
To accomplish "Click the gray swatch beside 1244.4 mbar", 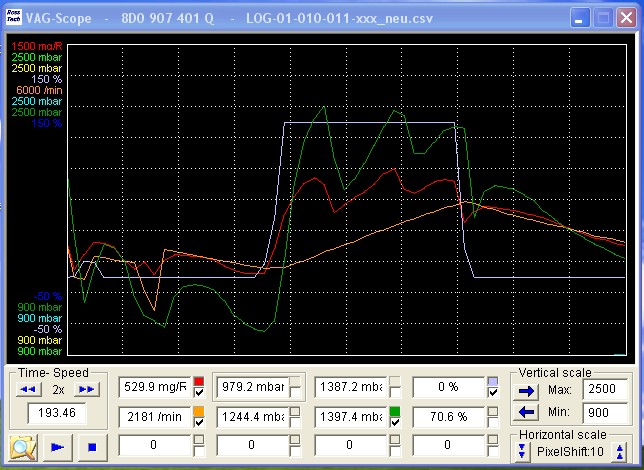I will point(294,412).
